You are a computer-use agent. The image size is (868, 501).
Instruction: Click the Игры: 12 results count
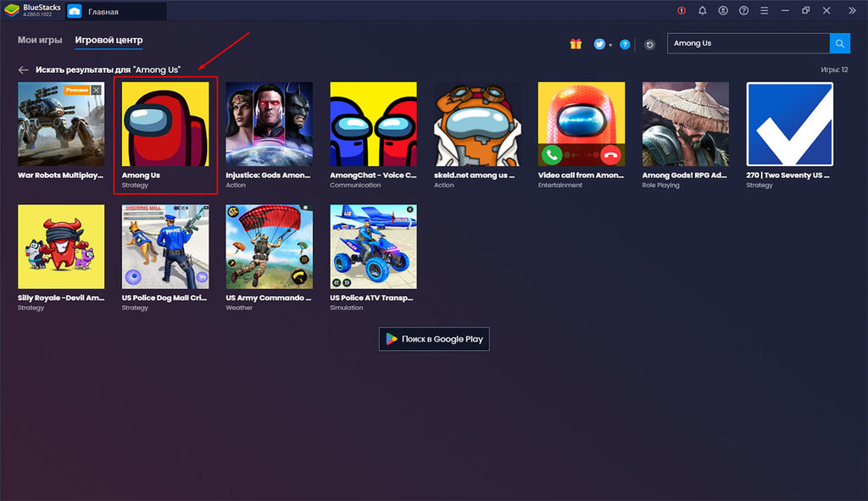click(x=834, y=70)
